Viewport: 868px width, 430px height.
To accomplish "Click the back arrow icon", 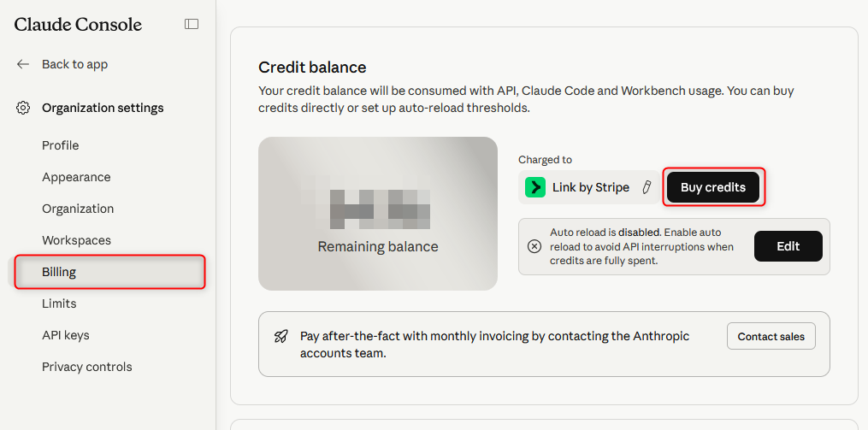I will 23,64.
